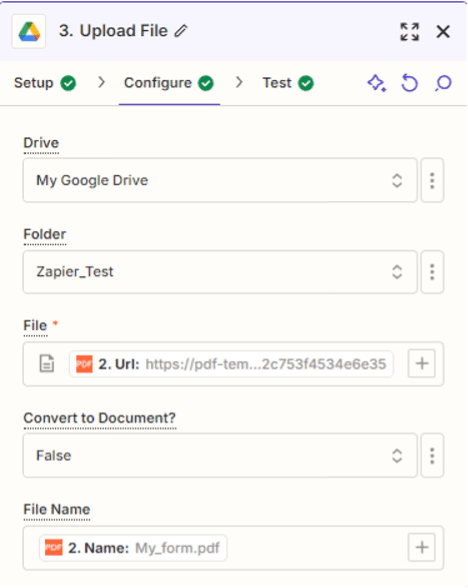This screenshot has height=588, width=468.
Task: Click the File Name input field
Action: (x=233, y=548)
